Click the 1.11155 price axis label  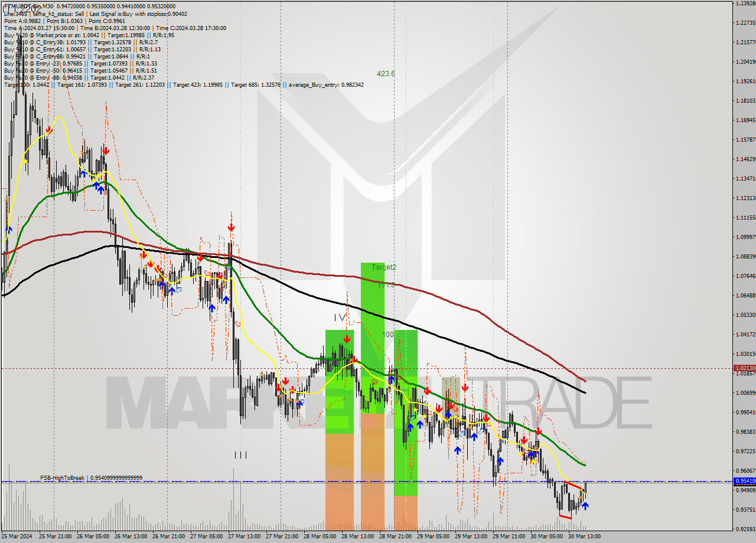[x=745, y=218]
